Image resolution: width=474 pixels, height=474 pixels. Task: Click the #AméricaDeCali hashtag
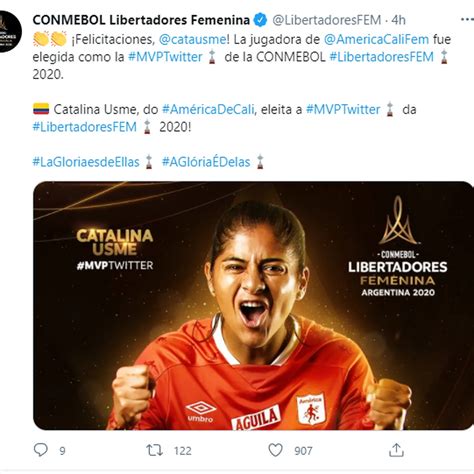(208, 109)
